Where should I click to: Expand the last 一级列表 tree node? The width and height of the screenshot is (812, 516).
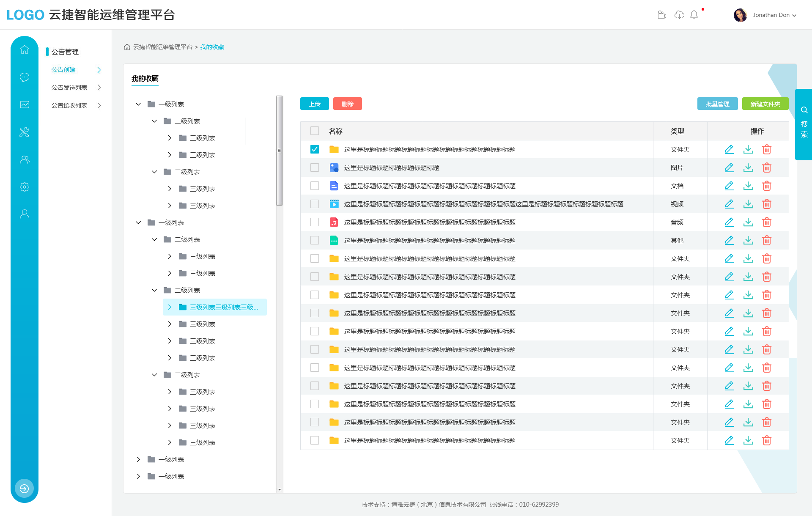(x=138, y=476)
